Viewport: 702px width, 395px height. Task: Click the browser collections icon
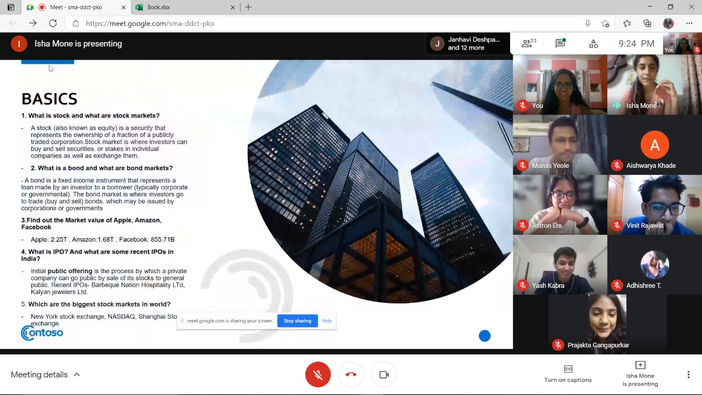click(x=647, y=23)
